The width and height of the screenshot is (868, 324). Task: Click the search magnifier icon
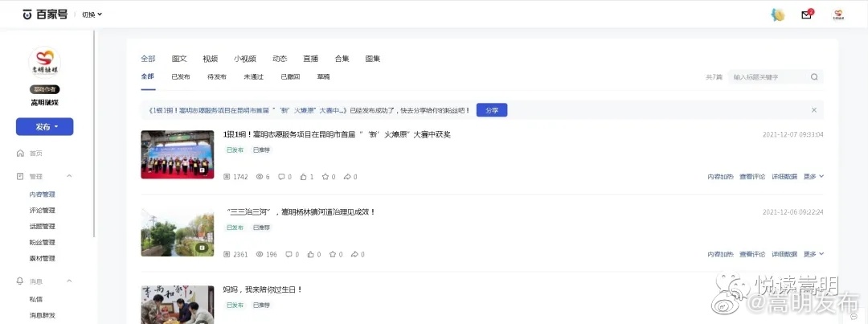point(814,77)
